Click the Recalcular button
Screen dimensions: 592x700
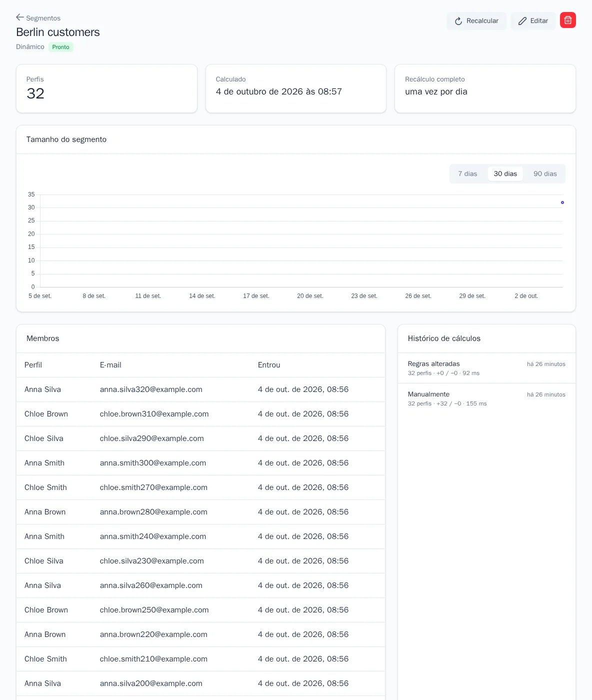(x=476, y=21)
